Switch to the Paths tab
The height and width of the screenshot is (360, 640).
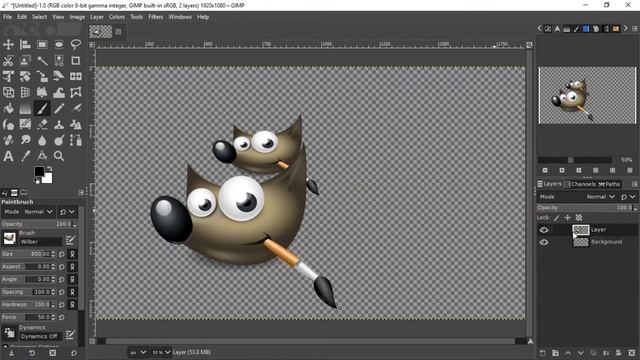tap(609, 184)
